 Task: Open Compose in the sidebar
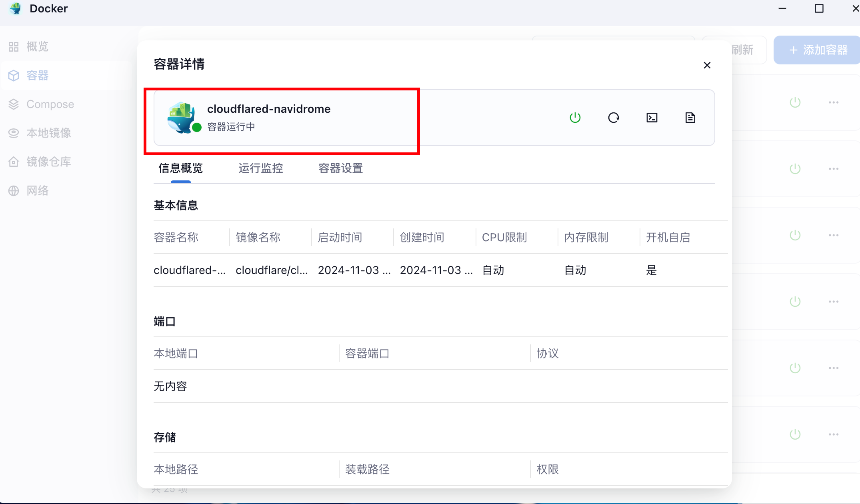click(50, 104)
